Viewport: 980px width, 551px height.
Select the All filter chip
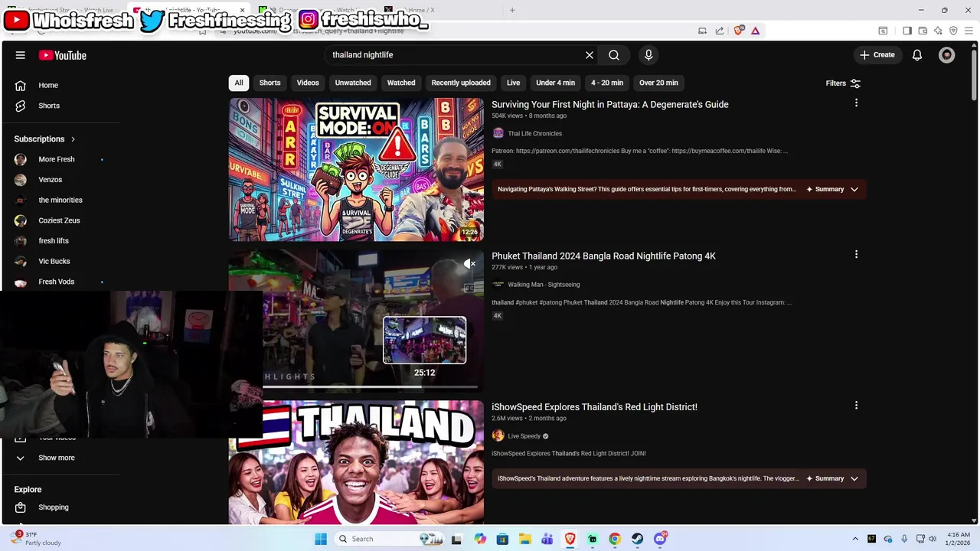pyautogui.click(x=239, y=83)
